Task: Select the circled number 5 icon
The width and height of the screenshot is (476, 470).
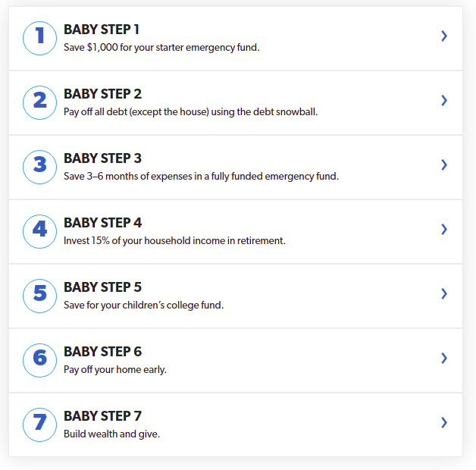Action: (x=39, y=296)
